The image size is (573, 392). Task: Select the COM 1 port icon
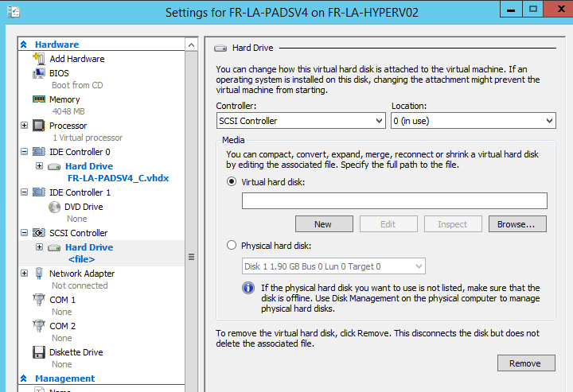38,300
